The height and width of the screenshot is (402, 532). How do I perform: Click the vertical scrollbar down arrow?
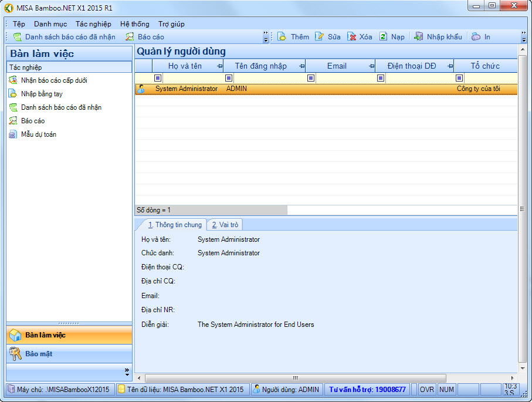(523, 369)
